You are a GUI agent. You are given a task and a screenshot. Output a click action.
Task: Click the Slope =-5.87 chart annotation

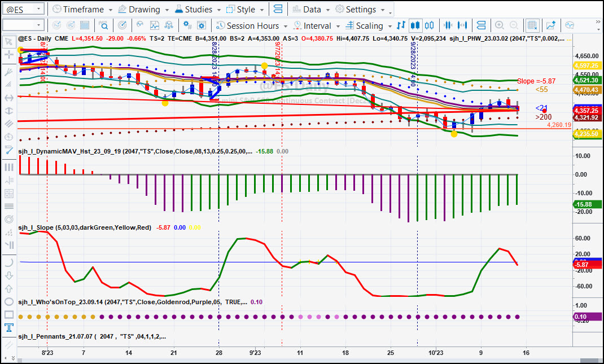coord(536,81)
